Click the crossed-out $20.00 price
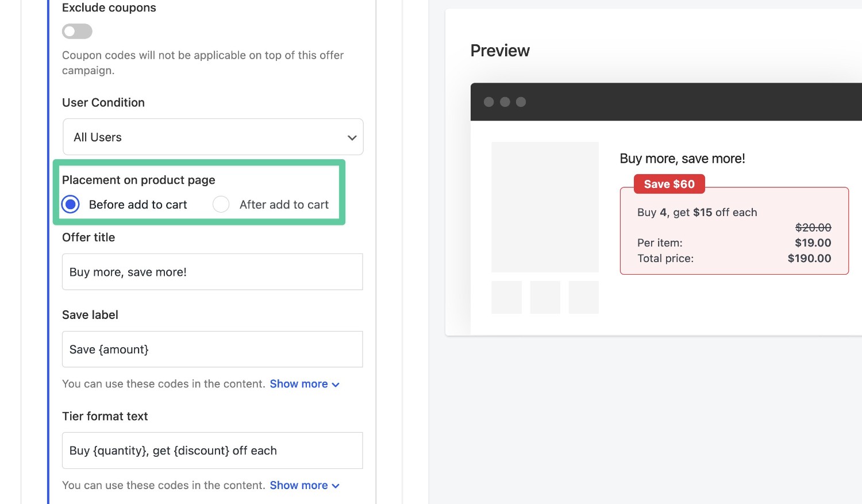This screenshot has width=862, height=504. (x=813, y=228)
